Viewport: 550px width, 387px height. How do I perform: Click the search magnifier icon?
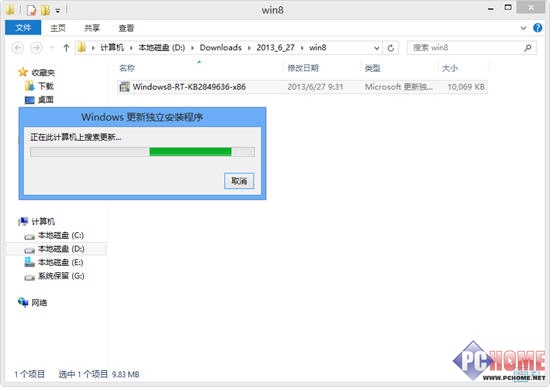(528, 48)
